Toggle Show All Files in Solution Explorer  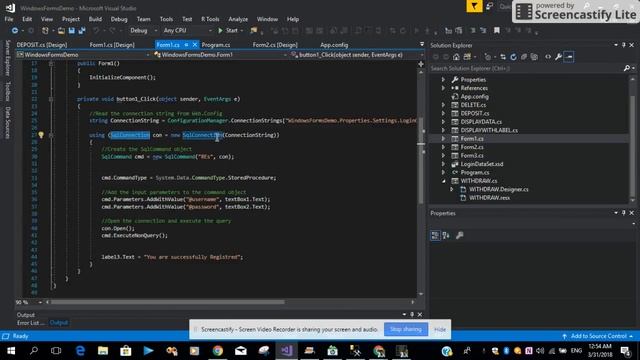(534, 57)
